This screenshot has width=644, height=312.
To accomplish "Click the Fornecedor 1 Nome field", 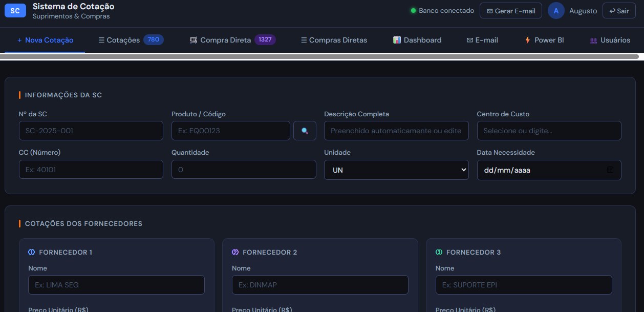I will (x=116, y=285).
